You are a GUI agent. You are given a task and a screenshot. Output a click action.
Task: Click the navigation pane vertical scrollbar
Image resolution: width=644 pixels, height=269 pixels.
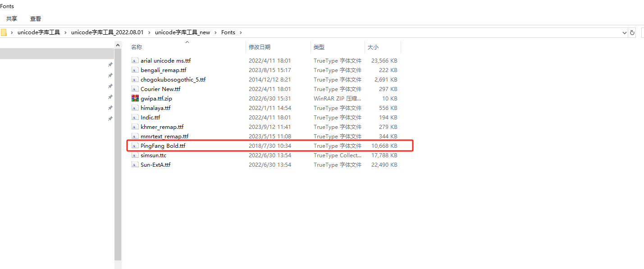pyautogui.click(x=118, y=154)
